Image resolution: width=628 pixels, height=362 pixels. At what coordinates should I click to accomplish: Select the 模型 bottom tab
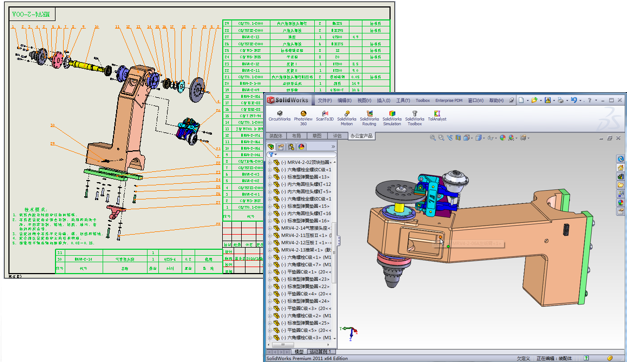click(x=299, y=352)
